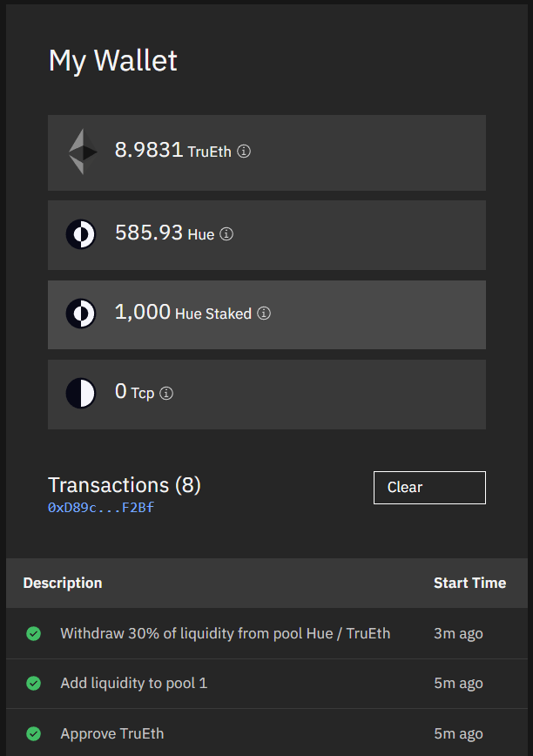The width and height of the screenshot is (533, 756).
Task: Click the Description column header
Action: point(63,584)
